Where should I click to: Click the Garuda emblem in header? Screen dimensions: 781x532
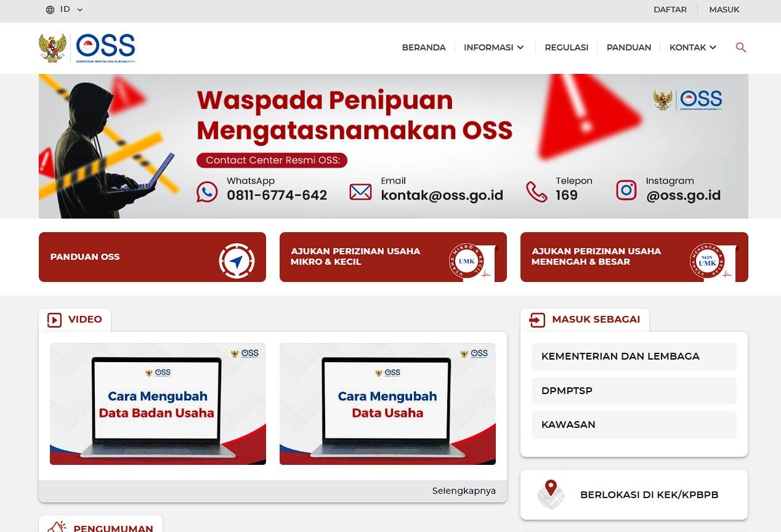[52, 47]
